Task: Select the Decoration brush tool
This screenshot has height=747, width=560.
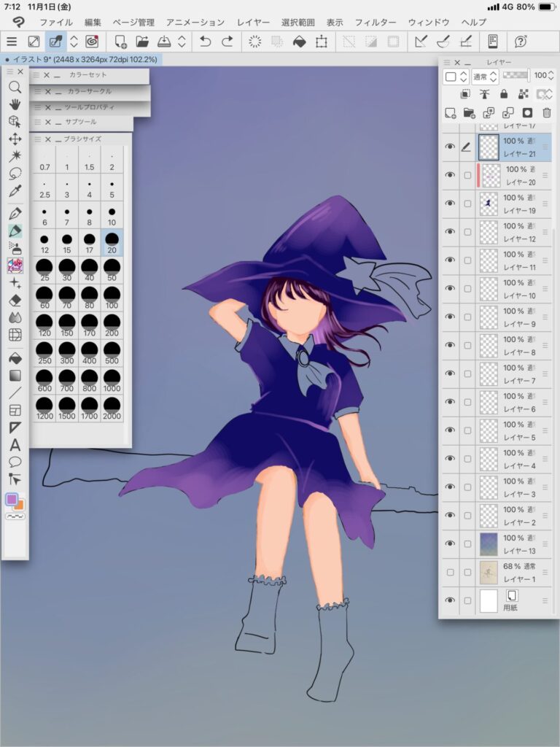Action: [x=15, y=266]
